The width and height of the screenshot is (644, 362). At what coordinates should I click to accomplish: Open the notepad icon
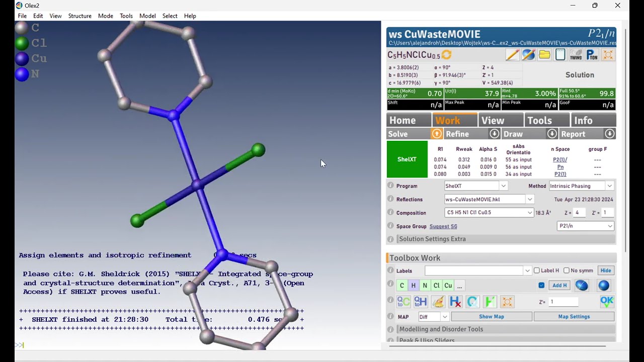[x=560, y=55]
